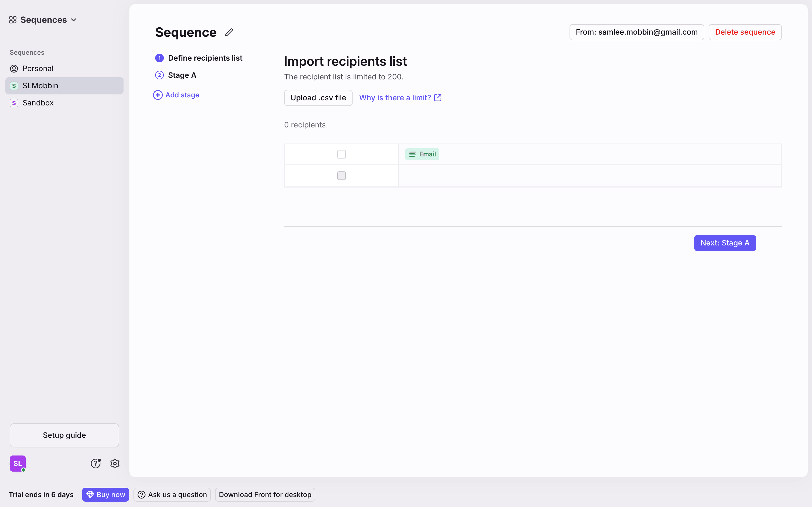Click the Personal inbox person icon
The width and height of the screenshot is (812, 507).
(14, 69)
